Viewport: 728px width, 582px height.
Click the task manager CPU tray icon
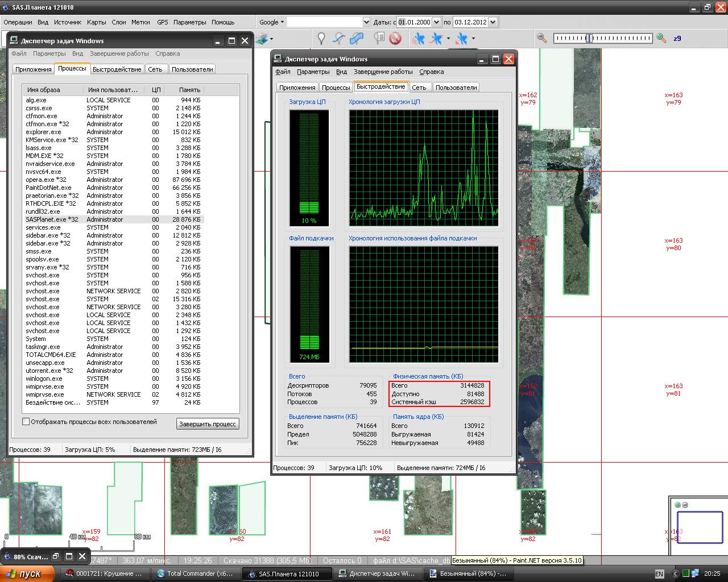(x=686, y=573)
